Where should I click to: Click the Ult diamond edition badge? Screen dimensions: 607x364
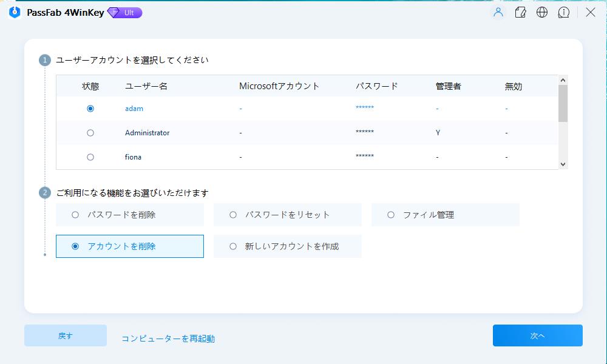(x=124, y=13)
